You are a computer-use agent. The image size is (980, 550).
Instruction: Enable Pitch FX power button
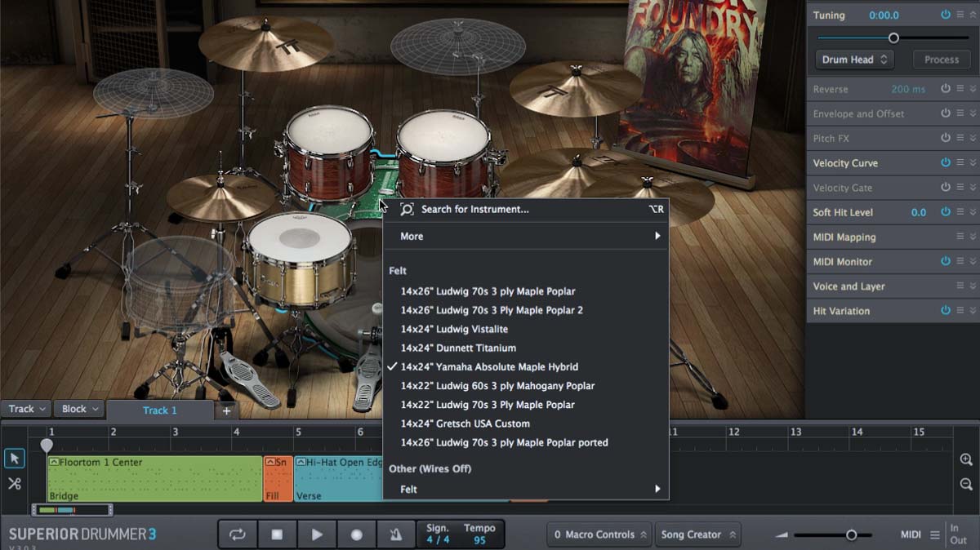946,138
